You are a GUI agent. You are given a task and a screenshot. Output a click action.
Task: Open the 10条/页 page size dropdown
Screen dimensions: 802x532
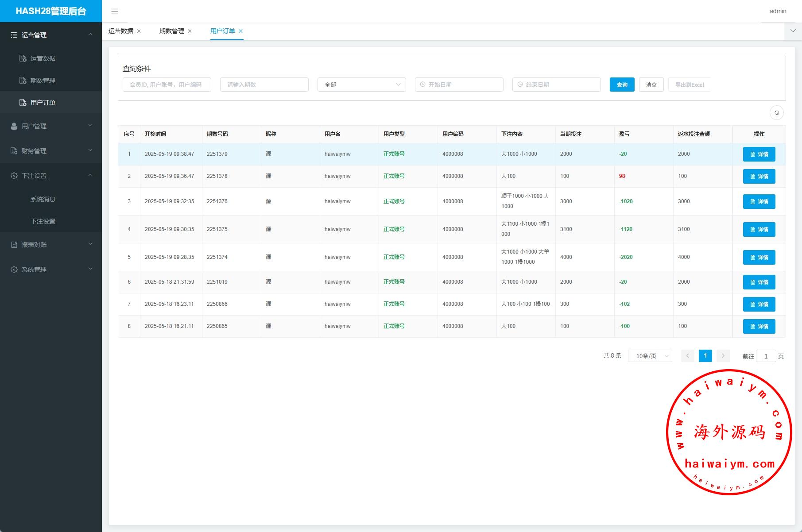point(650,356)
